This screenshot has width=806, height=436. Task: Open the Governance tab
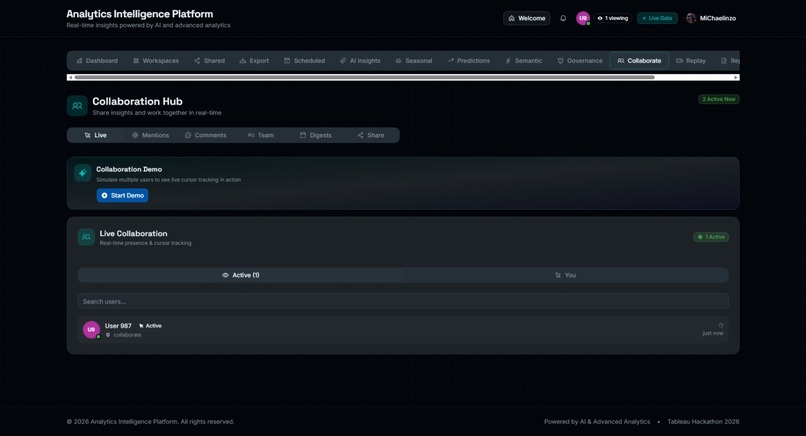pyautogui.click(x=580, y=61)
